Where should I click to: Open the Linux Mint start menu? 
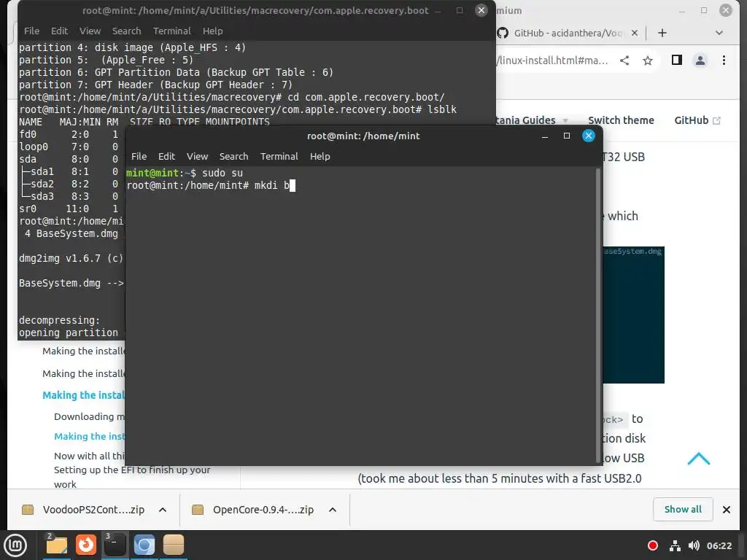[x=15, y=545]
